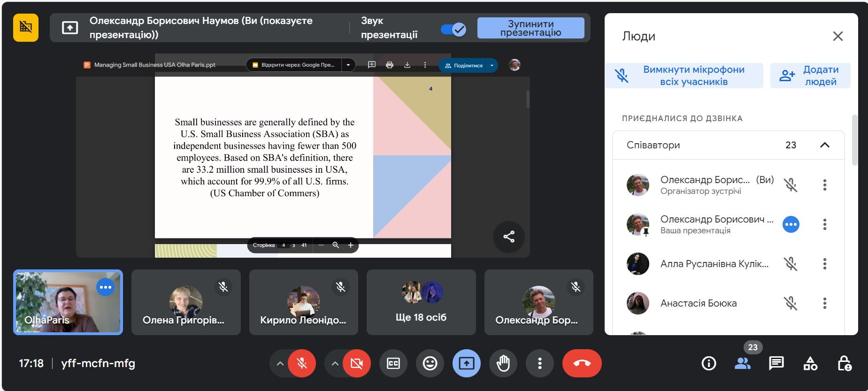The image size is (868, 391).
Task: Click Вимкнути мікрофони всіх учасників
Action: (x=684, y=76)
